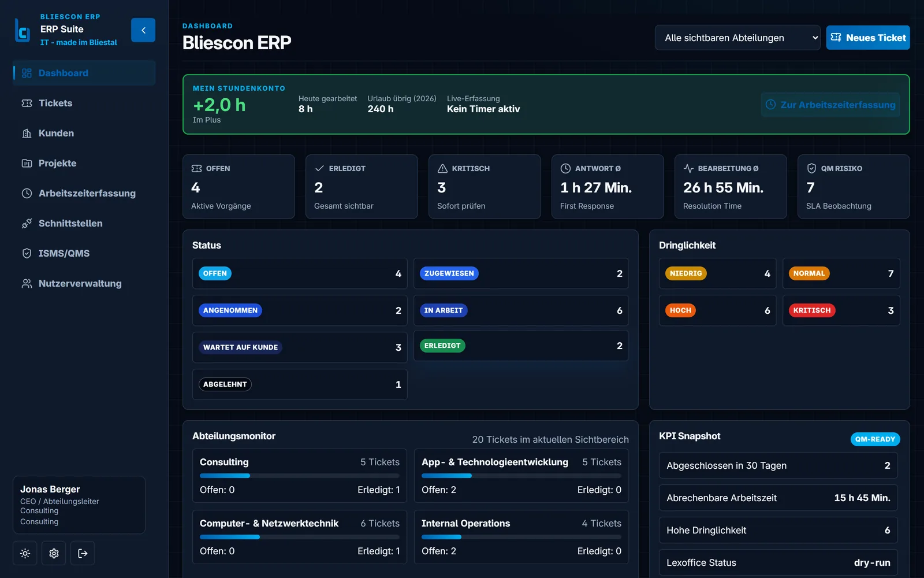The width and height of the screenshot is (924, 578).
Task: Select the Lexoffice Status dry-run row
Action: coord(778,562)
